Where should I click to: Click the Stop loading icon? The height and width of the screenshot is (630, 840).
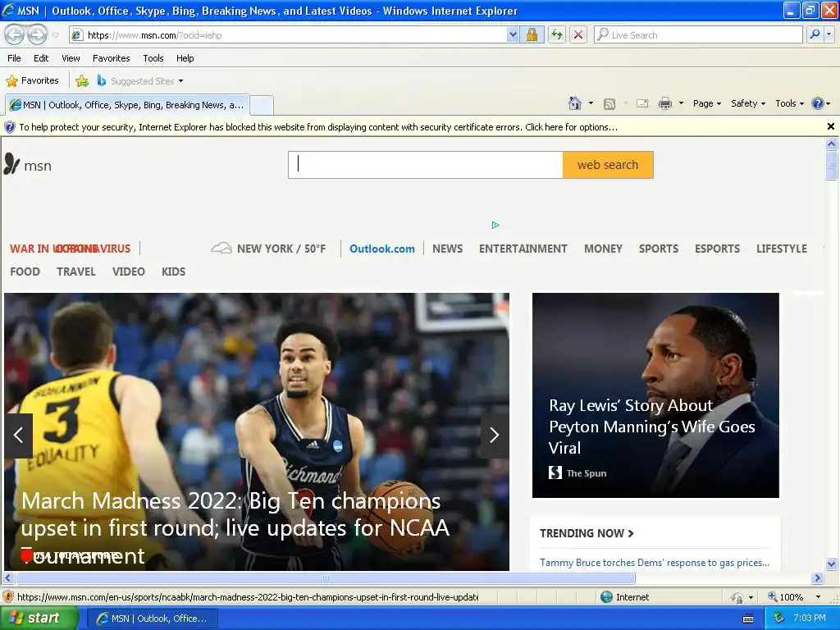[578, 34]
